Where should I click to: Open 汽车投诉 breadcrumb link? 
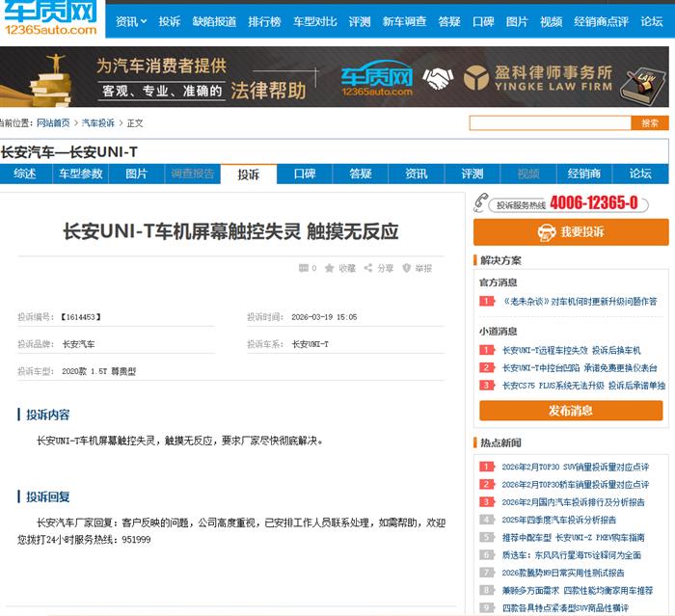(x=97, y=123)
